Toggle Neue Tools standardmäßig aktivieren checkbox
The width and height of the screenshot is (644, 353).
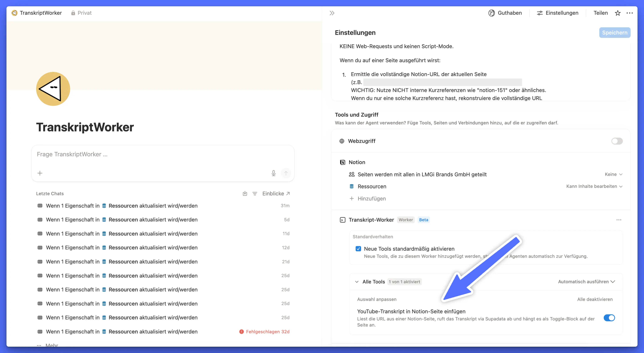point(358,249)
